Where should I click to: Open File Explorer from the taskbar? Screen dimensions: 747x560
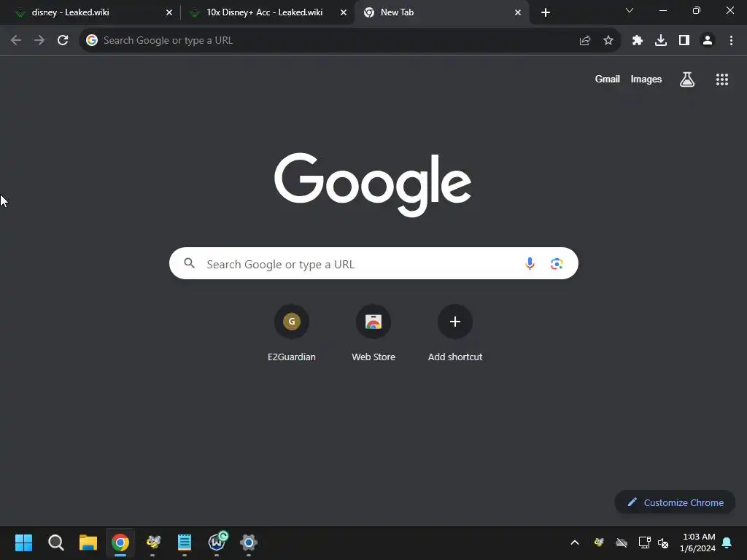point(88,542)
